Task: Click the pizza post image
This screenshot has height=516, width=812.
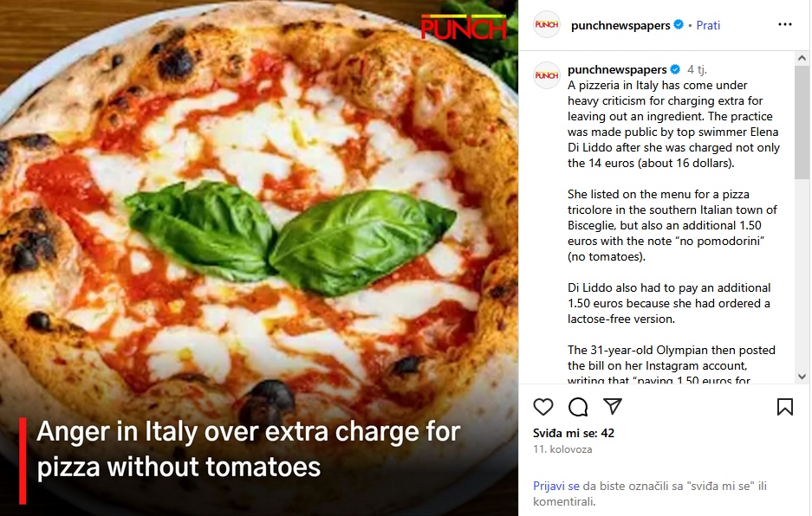Action: tap(259, 258)
